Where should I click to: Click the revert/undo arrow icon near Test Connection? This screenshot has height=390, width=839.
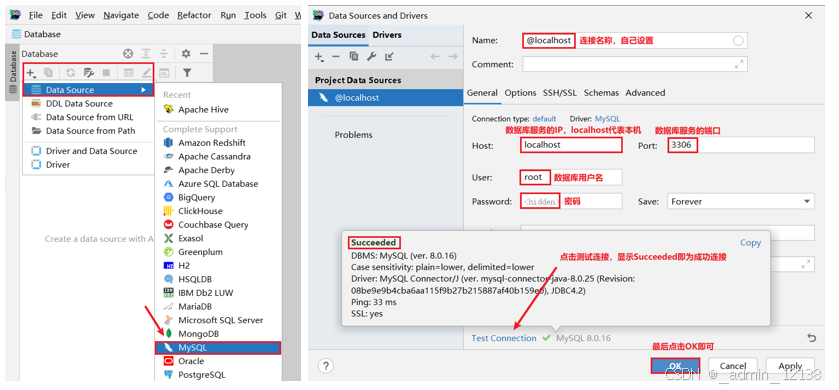click(x=811, y=338)
